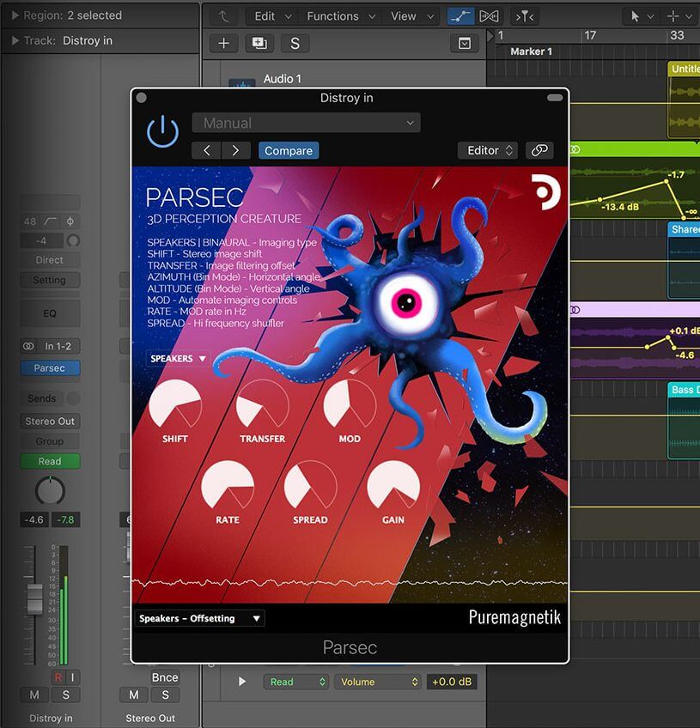Click the up-arrow icon left of Edit

224,16
